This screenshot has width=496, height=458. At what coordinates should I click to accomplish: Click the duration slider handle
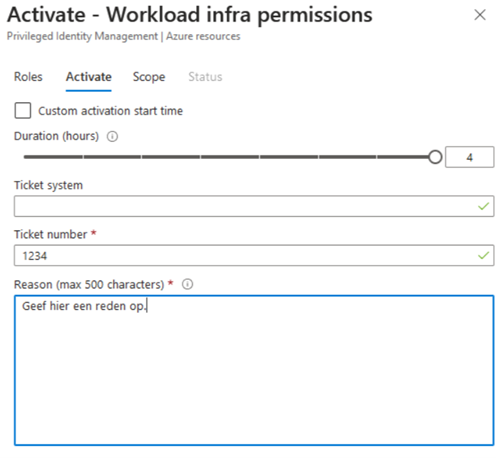(x=435, y=157)
